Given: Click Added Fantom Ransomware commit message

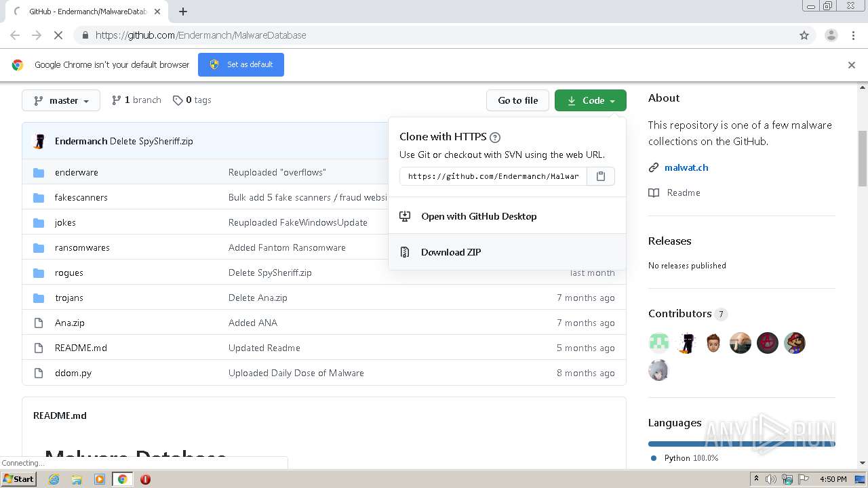Looking at the screenshot, I should (287, 247).
